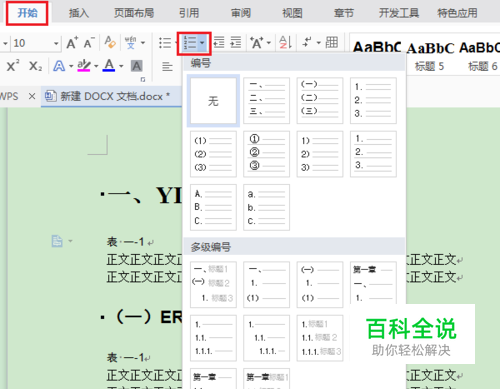The image size is (500, 389).
Task: Choose the A. B. C. numbering format
Action: point(213,207)
